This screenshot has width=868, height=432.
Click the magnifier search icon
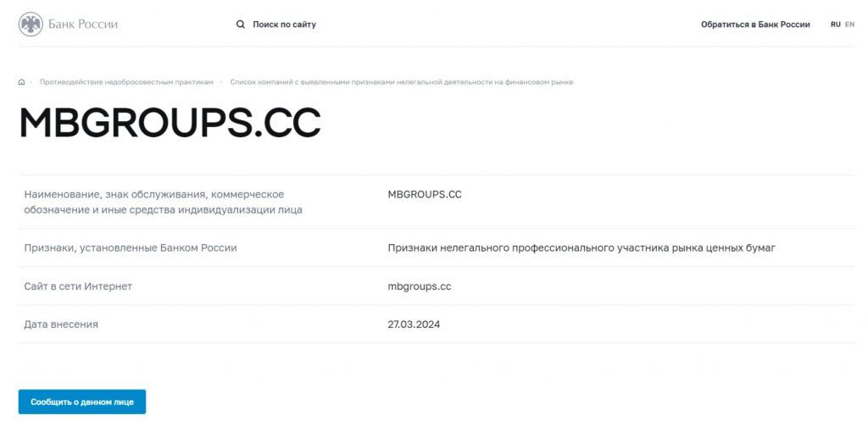click(240, 25)
